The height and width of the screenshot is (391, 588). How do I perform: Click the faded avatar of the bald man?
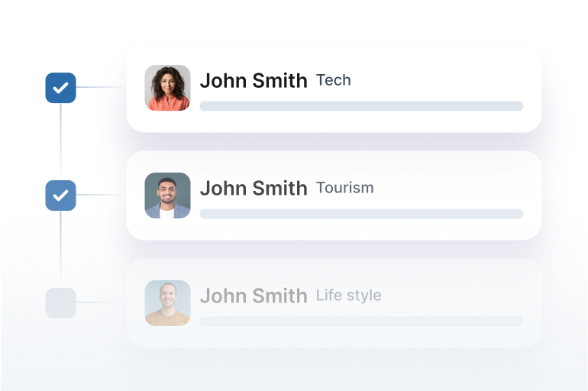tap(168, 303)
